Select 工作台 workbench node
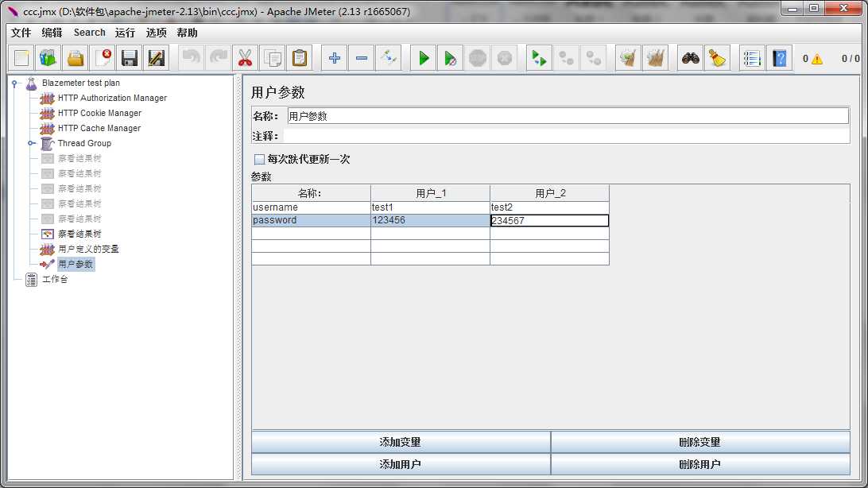 [55, 280]
